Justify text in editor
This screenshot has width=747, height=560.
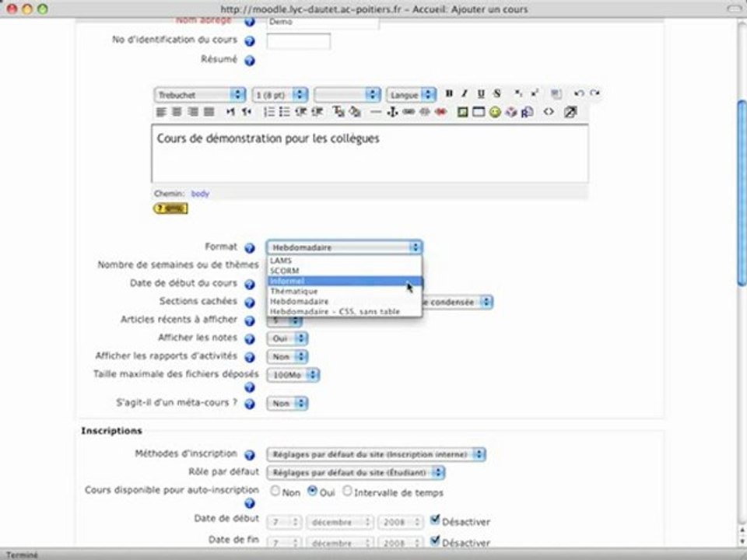(x=209, y=112)
